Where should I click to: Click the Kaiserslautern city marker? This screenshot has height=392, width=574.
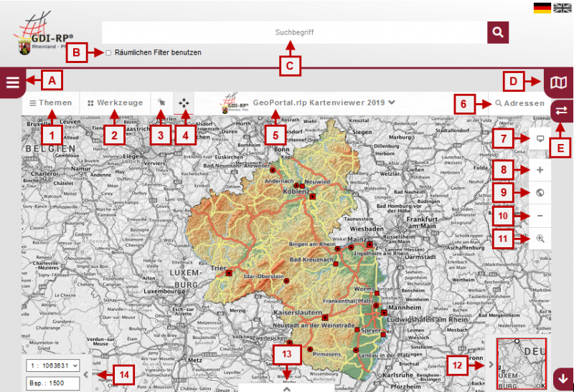pos(325,317)
